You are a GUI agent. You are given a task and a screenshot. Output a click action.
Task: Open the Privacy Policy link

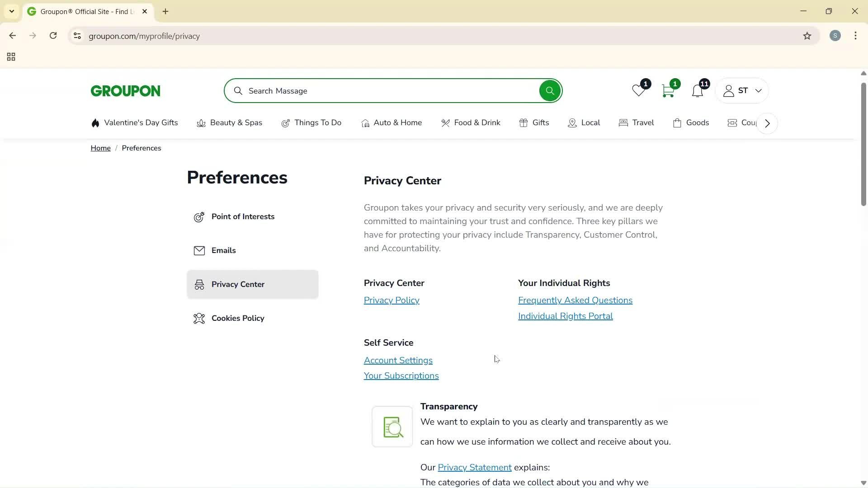tap(391, 300)
